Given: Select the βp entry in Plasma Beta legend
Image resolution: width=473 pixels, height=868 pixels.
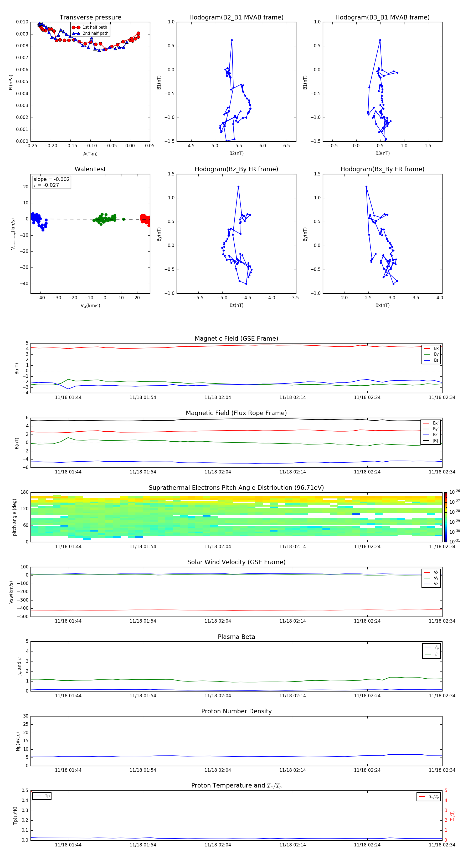Looking at the screenshot, I should pyautogui.click(x=431, y=647).
